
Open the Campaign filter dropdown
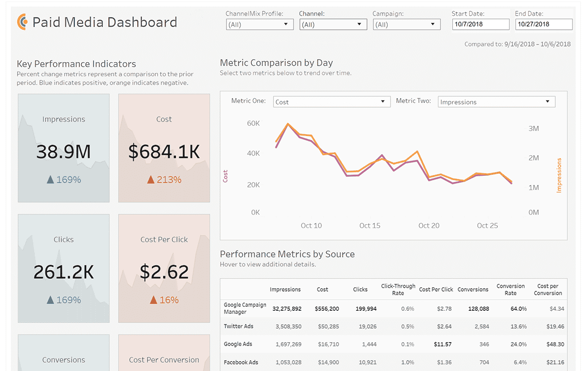click(x=406, y=24)
